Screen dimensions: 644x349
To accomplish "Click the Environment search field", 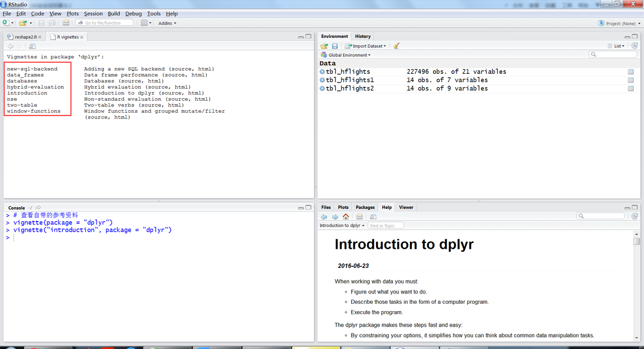I will pos(613,55).
